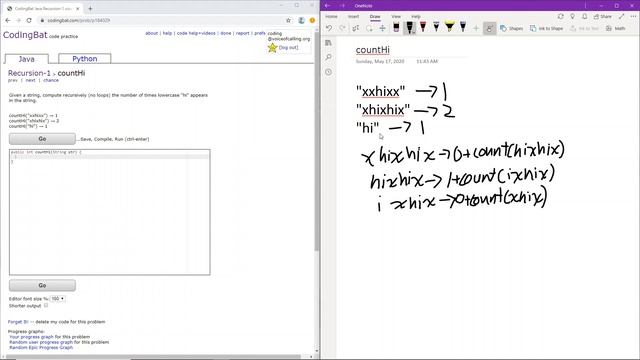
Task: Click Ink to Text in OneNote
Action: (584, 28)
